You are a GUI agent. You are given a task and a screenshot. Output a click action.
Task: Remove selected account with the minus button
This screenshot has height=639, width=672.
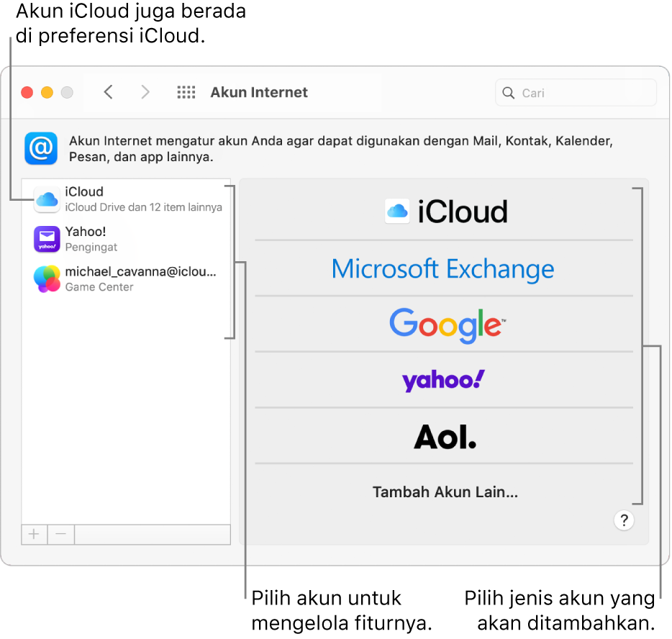60,534
